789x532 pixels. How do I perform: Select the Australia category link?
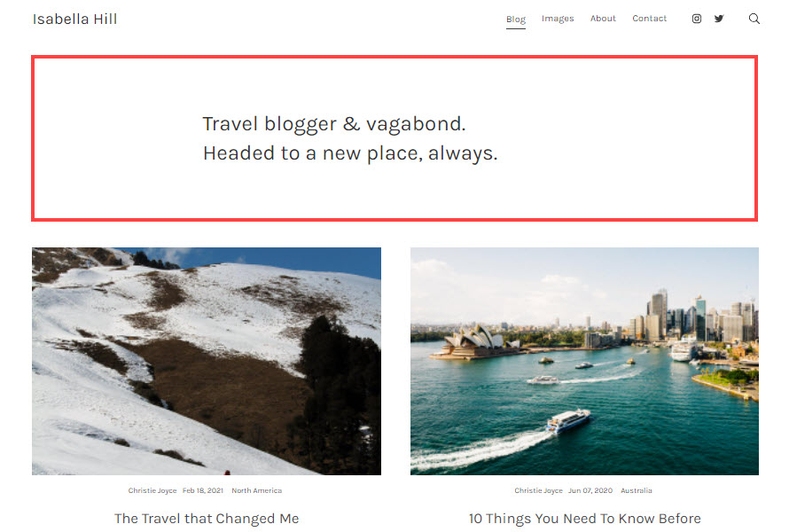[636, 490]
